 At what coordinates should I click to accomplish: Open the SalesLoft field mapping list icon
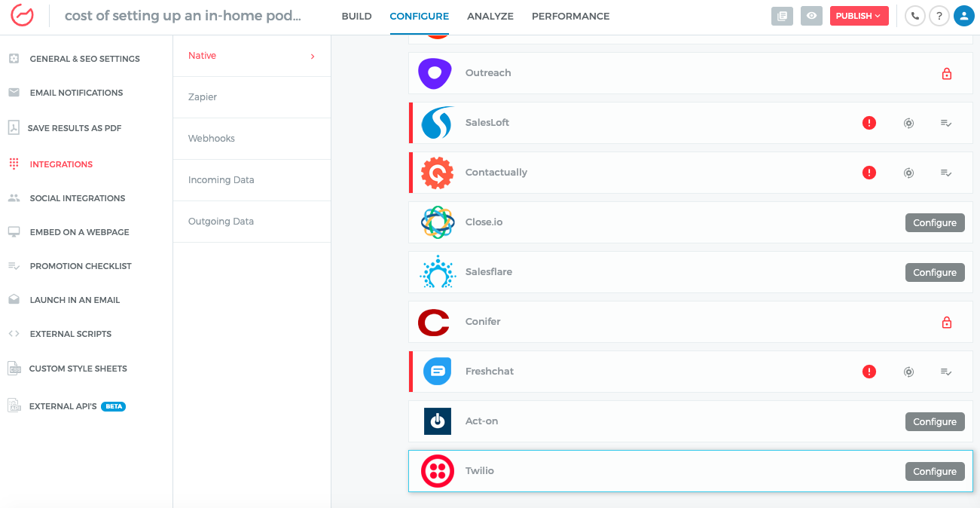click(946, 123)
